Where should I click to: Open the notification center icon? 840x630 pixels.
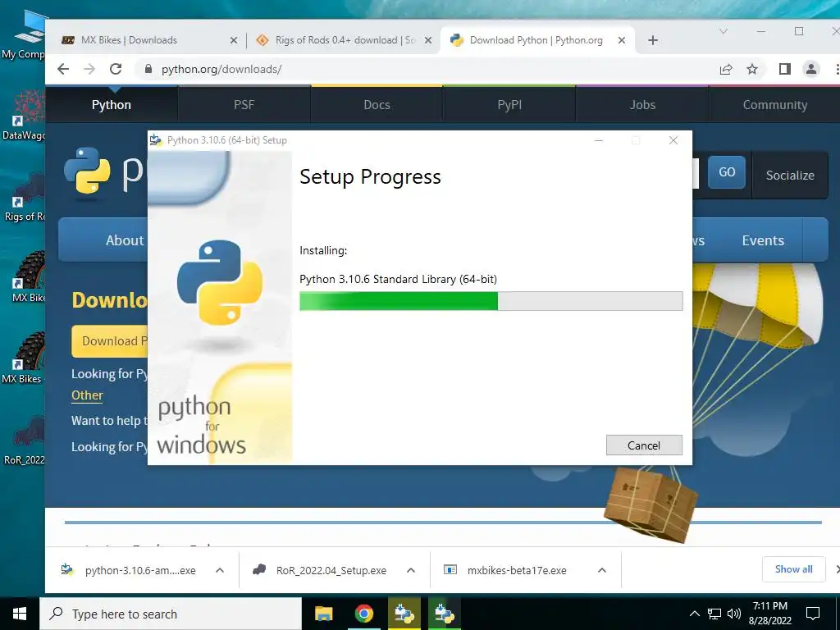(x=813, y=614)
